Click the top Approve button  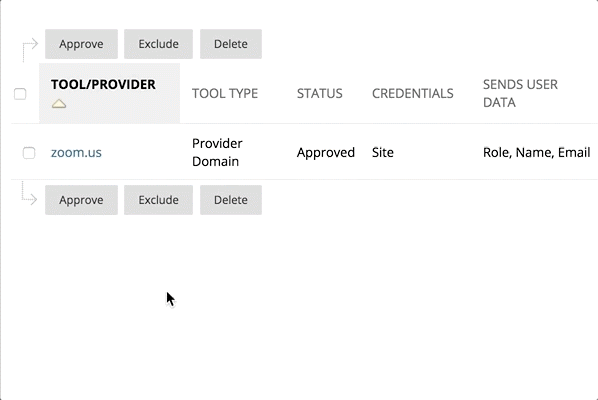point(81,44)
